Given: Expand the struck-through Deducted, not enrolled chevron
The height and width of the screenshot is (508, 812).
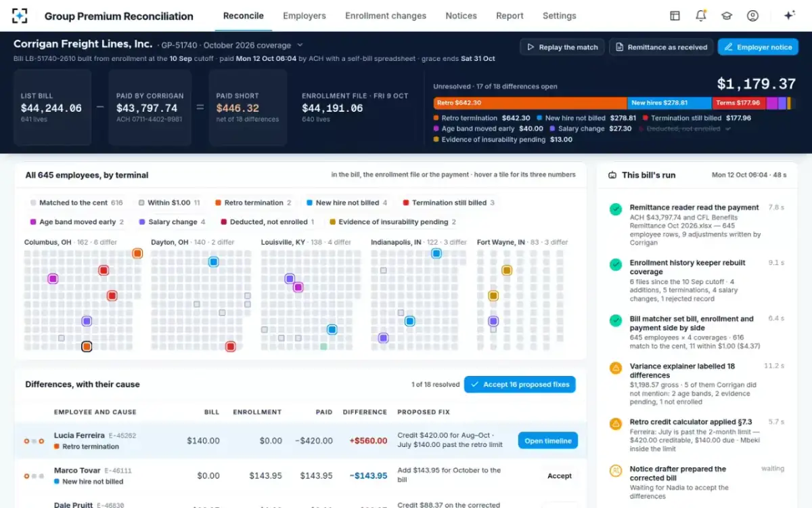Looking at the screenshot, I should [727, 129].
